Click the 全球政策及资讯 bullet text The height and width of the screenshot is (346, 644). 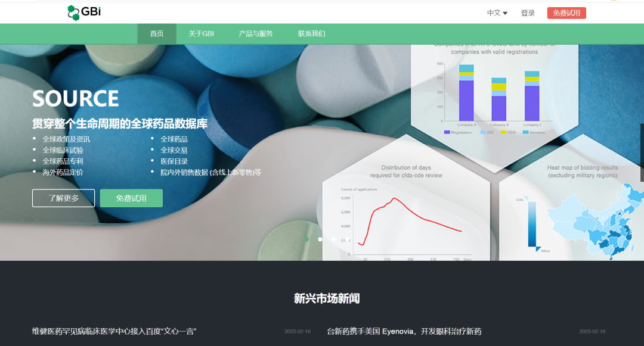66,139
